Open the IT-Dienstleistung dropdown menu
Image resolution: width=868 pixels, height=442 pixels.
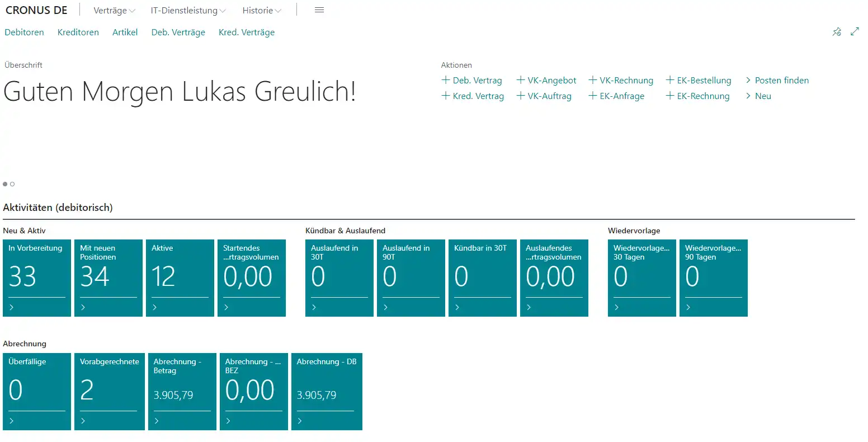pos(188,11)
